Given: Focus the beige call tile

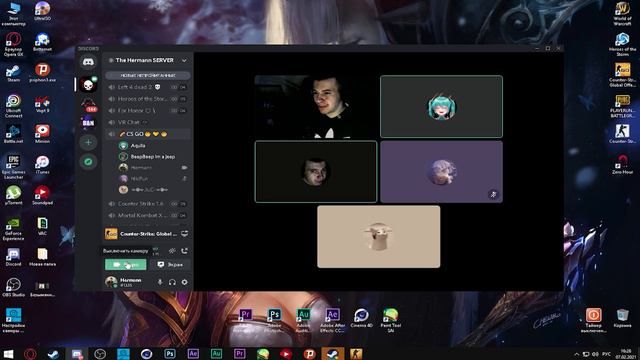Looking at the screenshot, I should (378, 237).
